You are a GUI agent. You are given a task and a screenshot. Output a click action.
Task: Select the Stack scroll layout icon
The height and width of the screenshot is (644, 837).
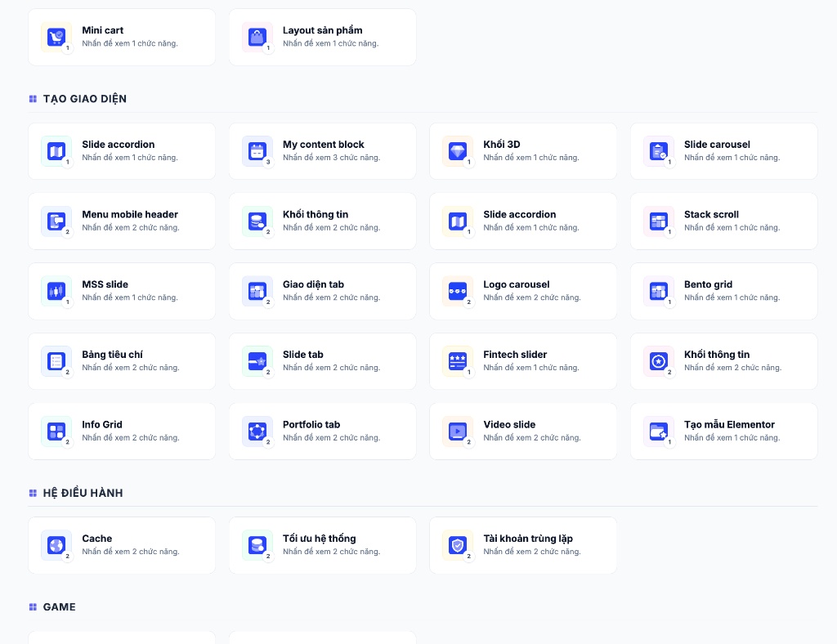(658, 221)
